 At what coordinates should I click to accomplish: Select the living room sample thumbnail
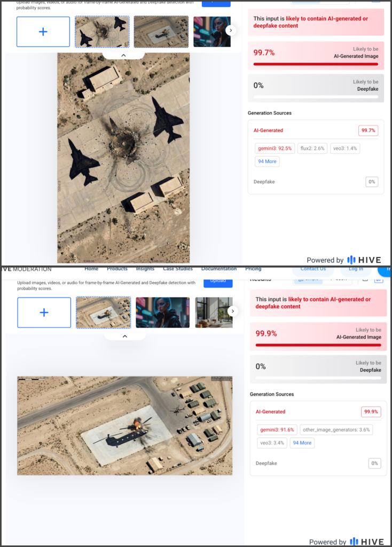[x=213, y=312]
